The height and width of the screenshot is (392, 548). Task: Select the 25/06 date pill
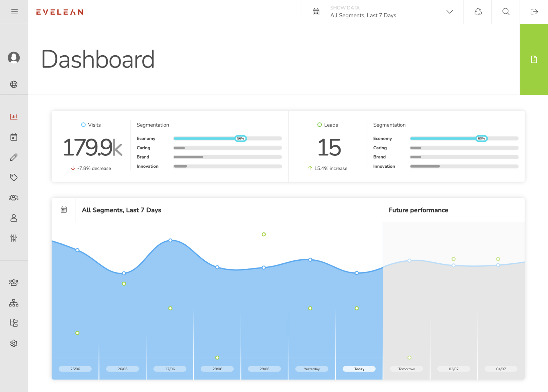tap(75, 369)
